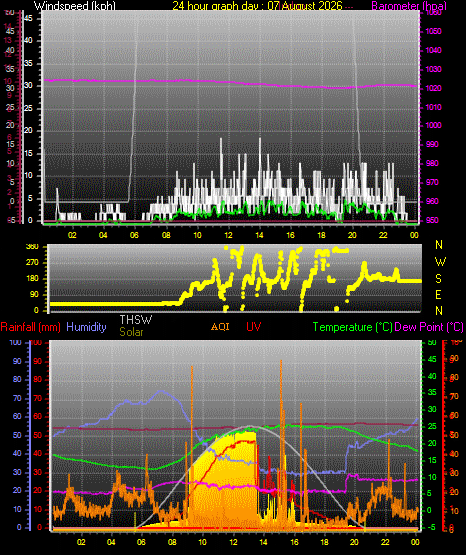Click green temperature axis value '15'
This screenshot has width=466, height=555.
pos(432,460)
